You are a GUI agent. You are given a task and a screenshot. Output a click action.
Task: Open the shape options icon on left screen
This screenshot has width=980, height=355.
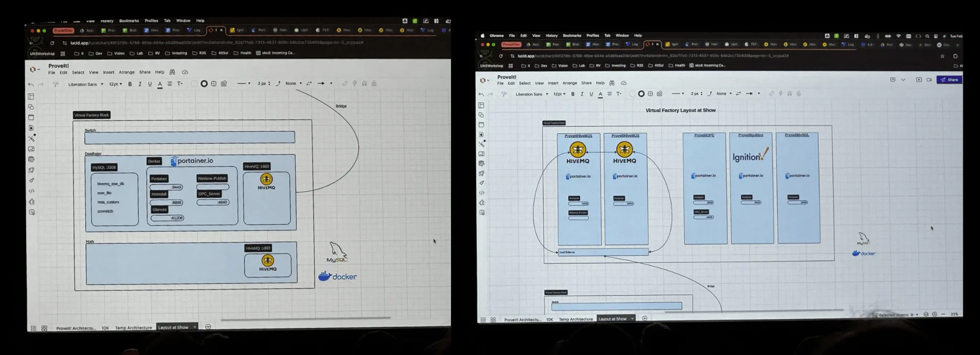point(213,84)
